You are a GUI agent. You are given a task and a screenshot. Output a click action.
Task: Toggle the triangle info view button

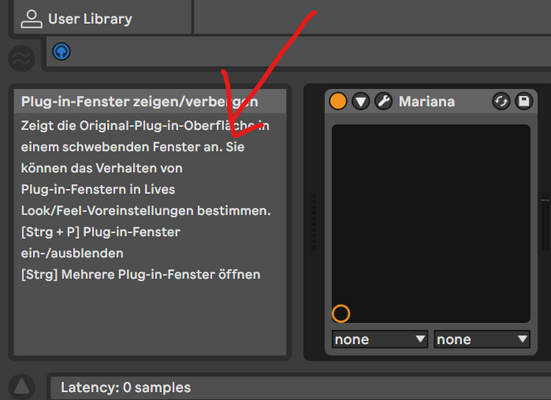(x=22, y=387)
